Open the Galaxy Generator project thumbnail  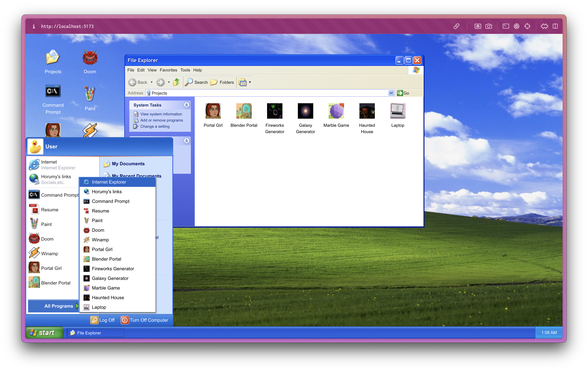(305, 111)
